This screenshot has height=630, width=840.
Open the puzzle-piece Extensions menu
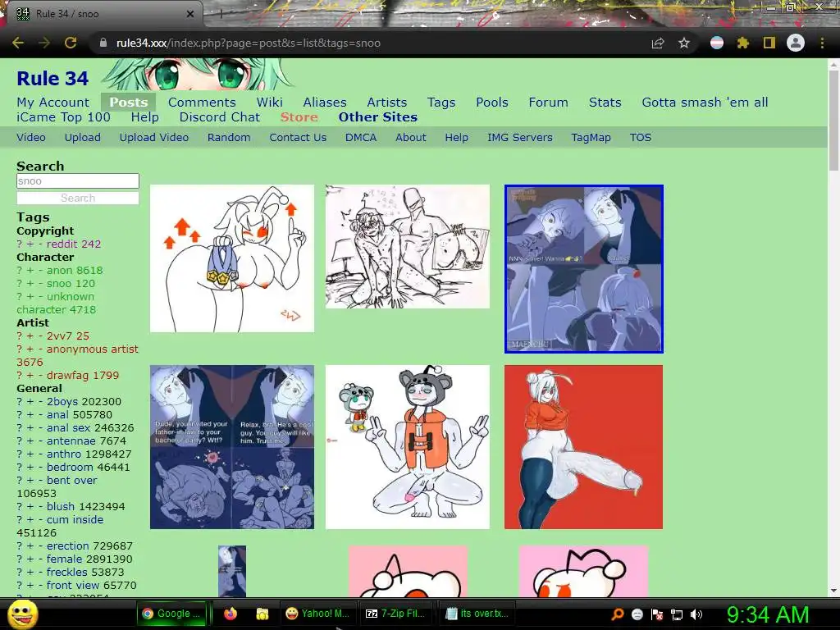click(x=742, y=43)
